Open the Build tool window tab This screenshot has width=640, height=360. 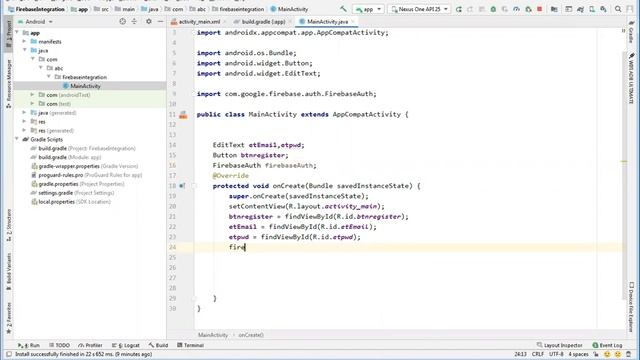pos(158,345)
